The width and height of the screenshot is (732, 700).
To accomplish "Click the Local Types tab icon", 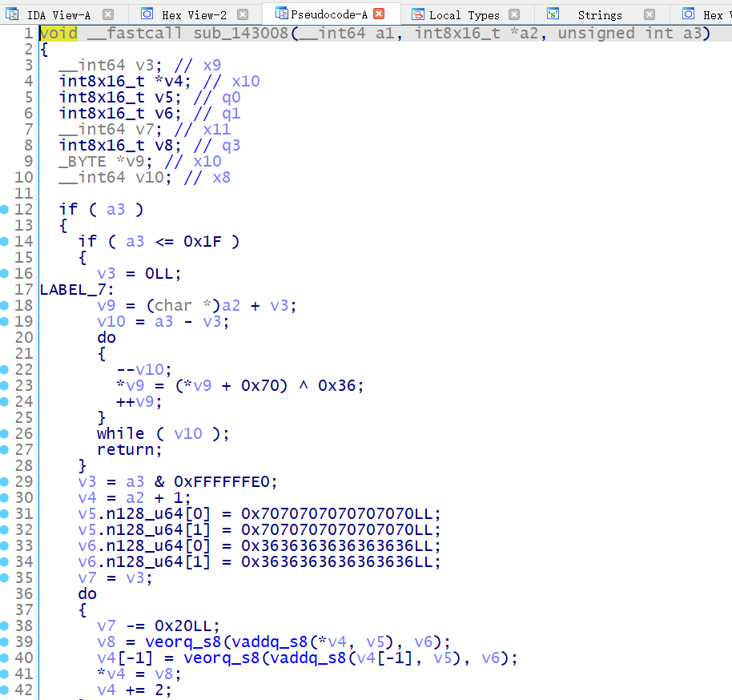I will click(x=417, y=14).
